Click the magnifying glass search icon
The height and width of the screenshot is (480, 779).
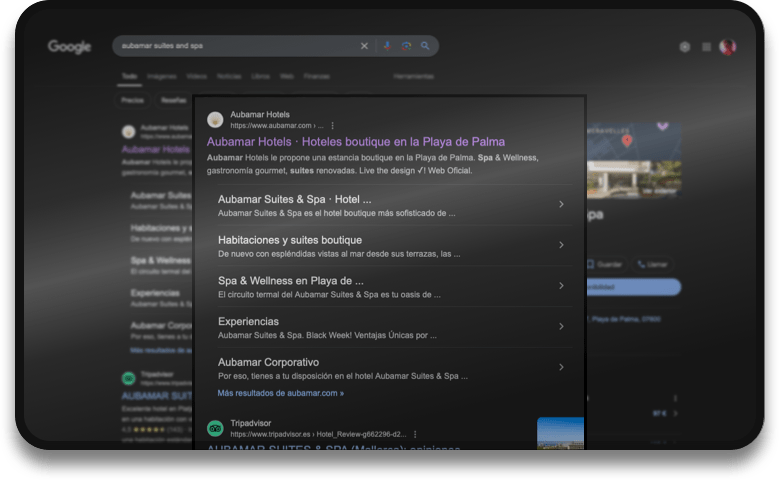[425, 46]
